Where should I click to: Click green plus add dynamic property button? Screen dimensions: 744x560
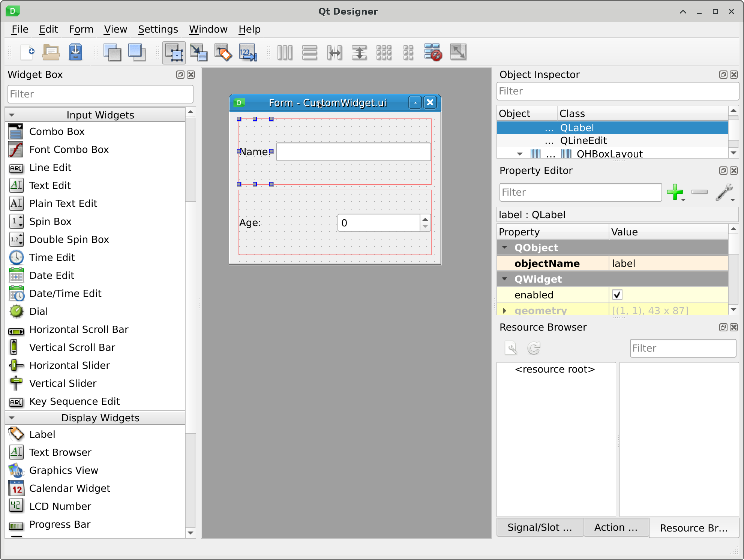coord(675,192)
